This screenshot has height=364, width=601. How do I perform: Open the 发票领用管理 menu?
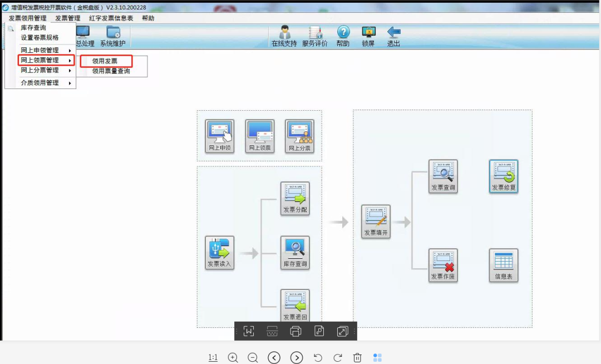28,18
